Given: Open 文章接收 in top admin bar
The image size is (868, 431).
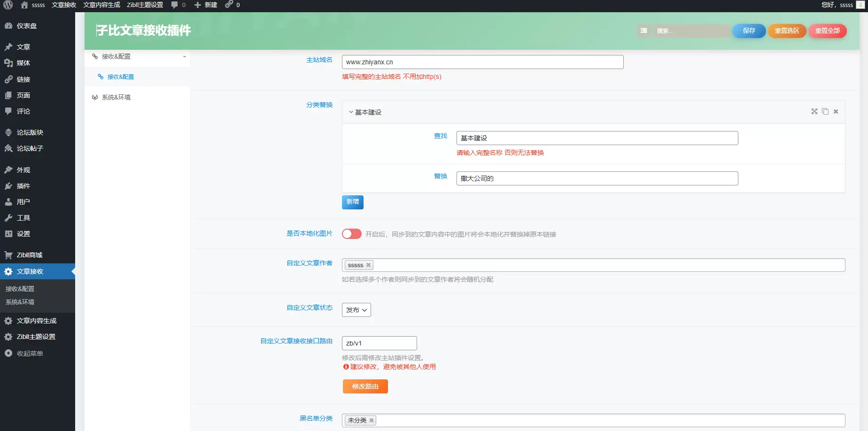Looking at the screenshot, I should 64,5.
